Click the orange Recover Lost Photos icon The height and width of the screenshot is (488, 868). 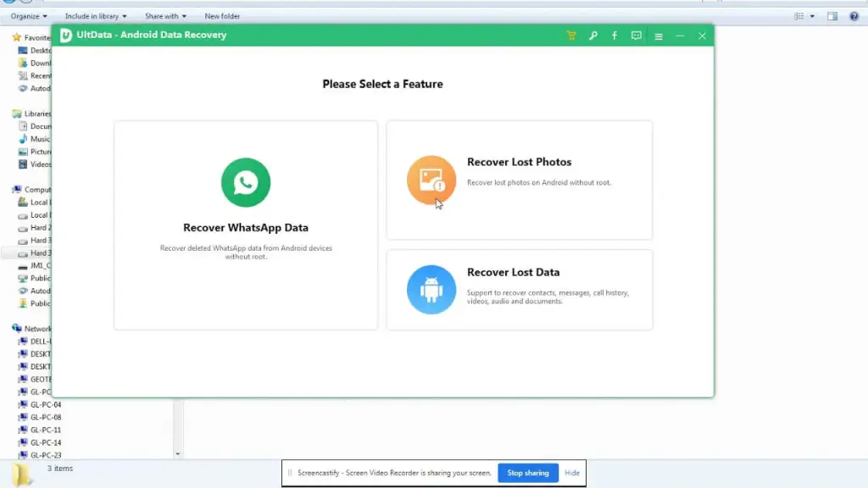click(431, 180)
